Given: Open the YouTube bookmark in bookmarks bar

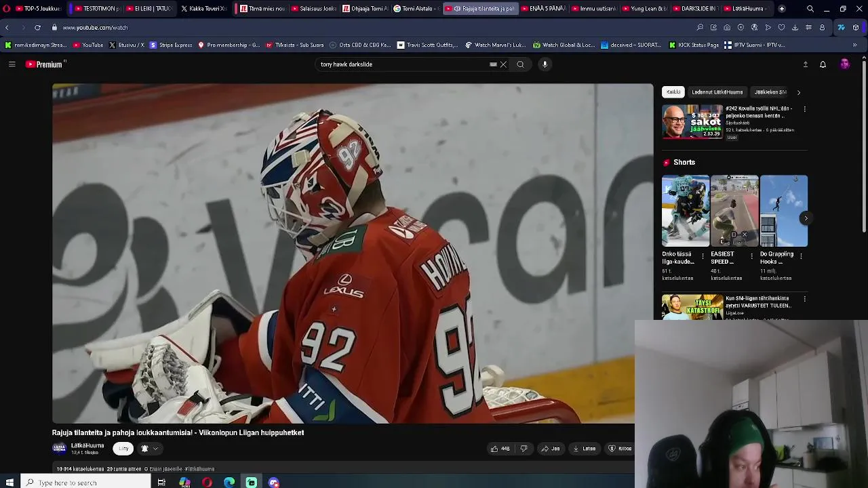Looking at the screenshot, I should [87, 45].
